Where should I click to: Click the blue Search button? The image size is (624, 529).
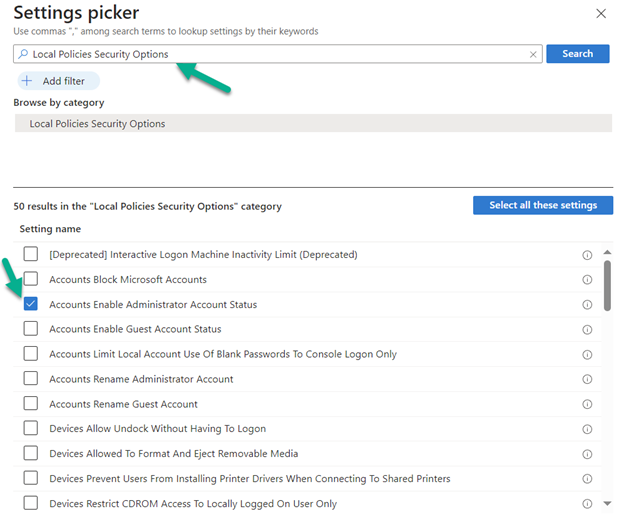coord(577,54)
